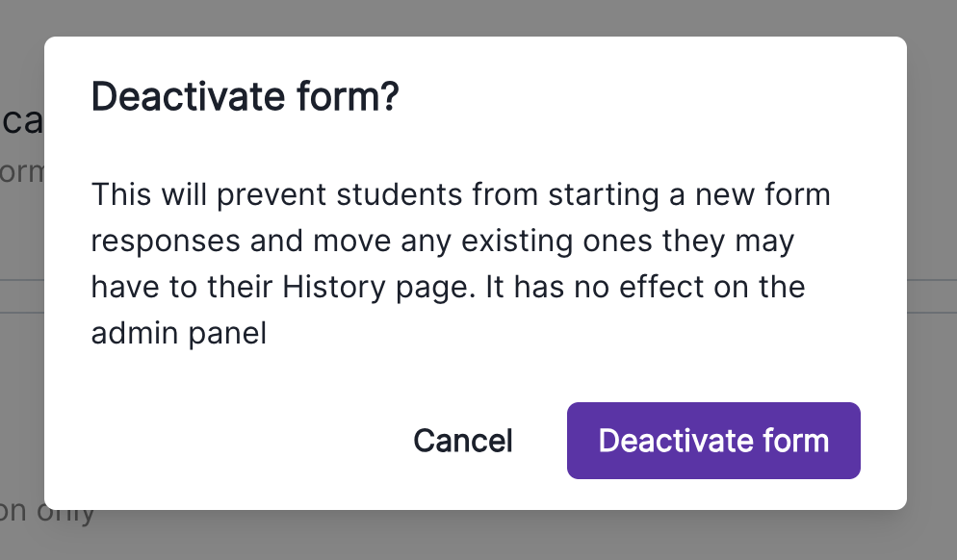Click the "admin panel" text in the dialog
Image resolution: width=957 pixels, height=560 pixels.
click(178, 333)
